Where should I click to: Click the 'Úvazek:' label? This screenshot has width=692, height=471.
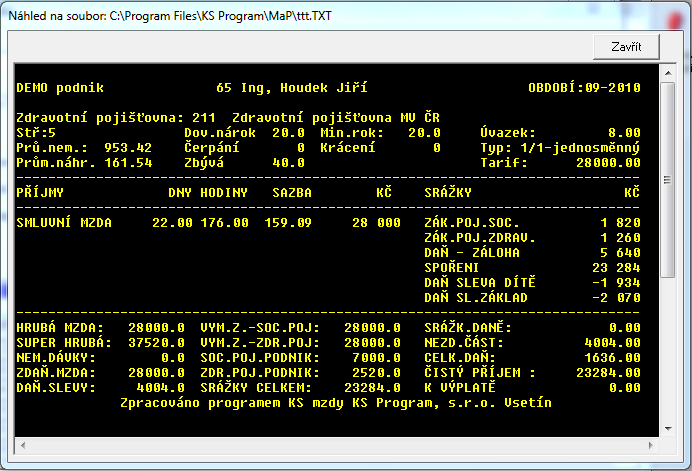[508, 132]
